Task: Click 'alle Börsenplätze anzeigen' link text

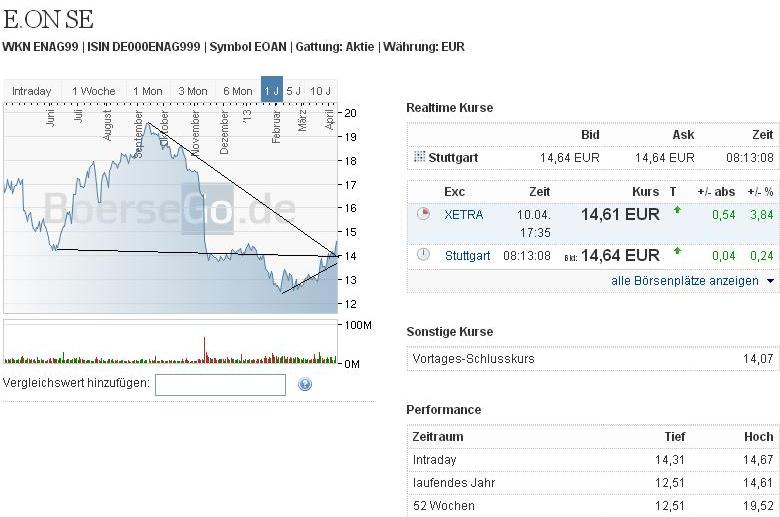Action: pyautogui.click(x=684, y=281)
